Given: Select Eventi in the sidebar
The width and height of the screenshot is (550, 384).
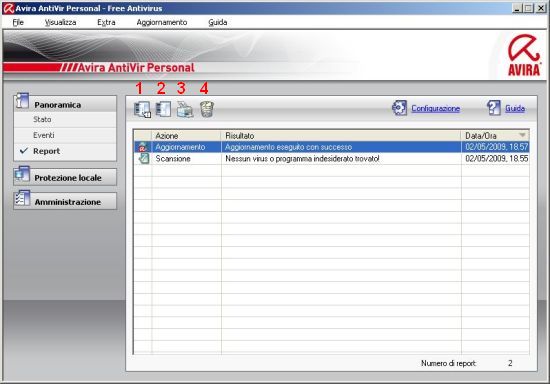Looking at the screenshot, I should 43,135.
